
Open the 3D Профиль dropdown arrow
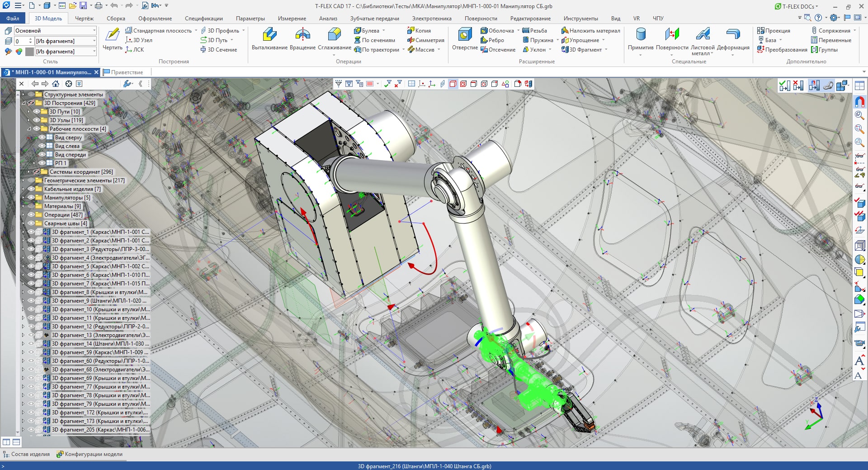pos(243,31)
